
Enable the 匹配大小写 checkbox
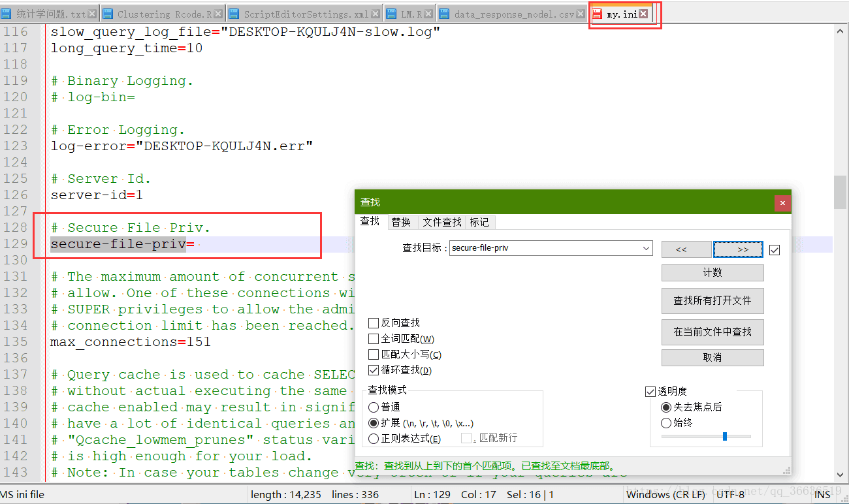374,354
